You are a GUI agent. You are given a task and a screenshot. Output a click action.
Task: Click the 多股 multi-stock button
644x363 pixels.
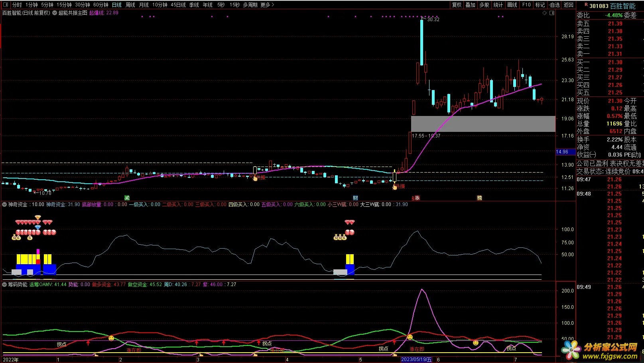click(484, 5)
